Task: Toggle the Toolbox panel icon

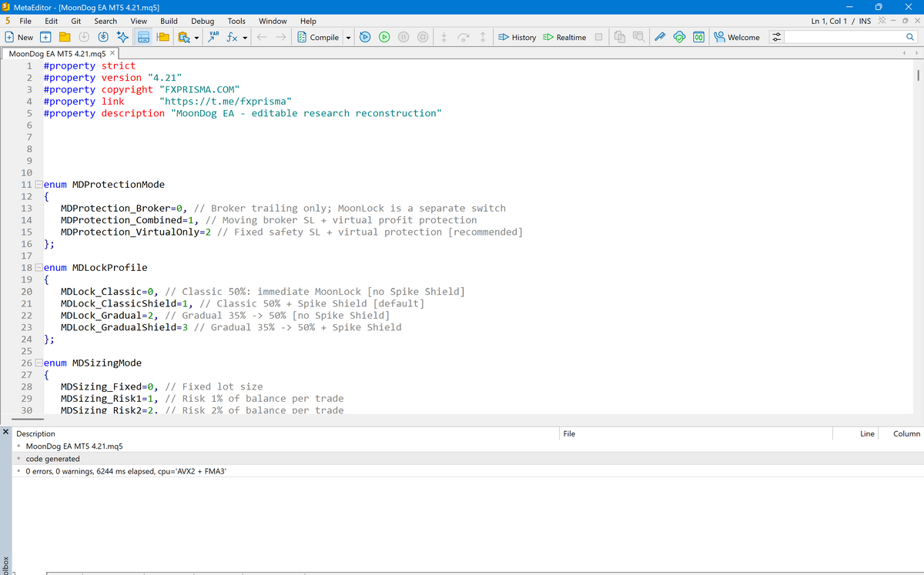Action: click(143, 37)
